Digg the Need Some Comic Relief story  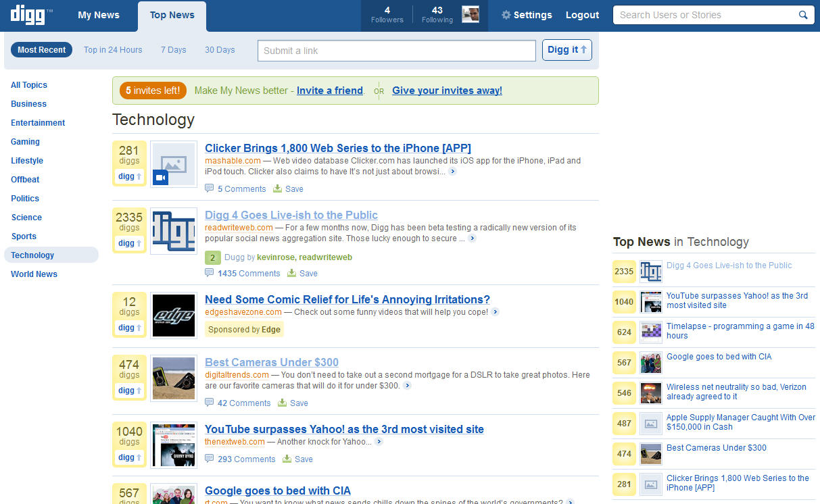click(x=129, y=328)
